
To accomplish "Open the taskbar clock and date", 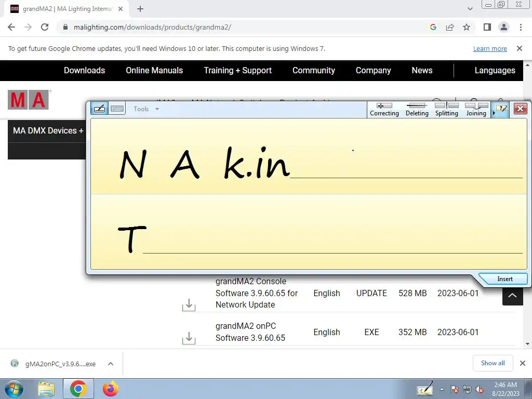I will [x=506, y=389].
